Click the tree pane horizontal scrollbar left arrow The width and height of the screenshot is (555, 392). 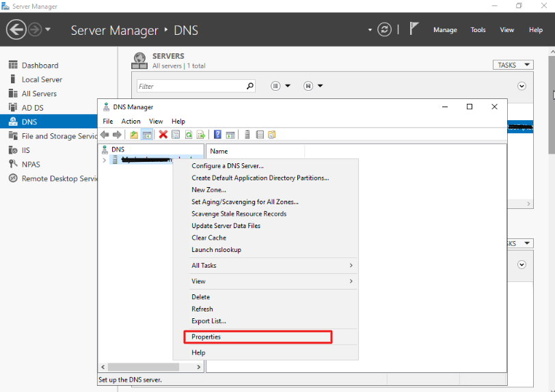click(103, 367)
